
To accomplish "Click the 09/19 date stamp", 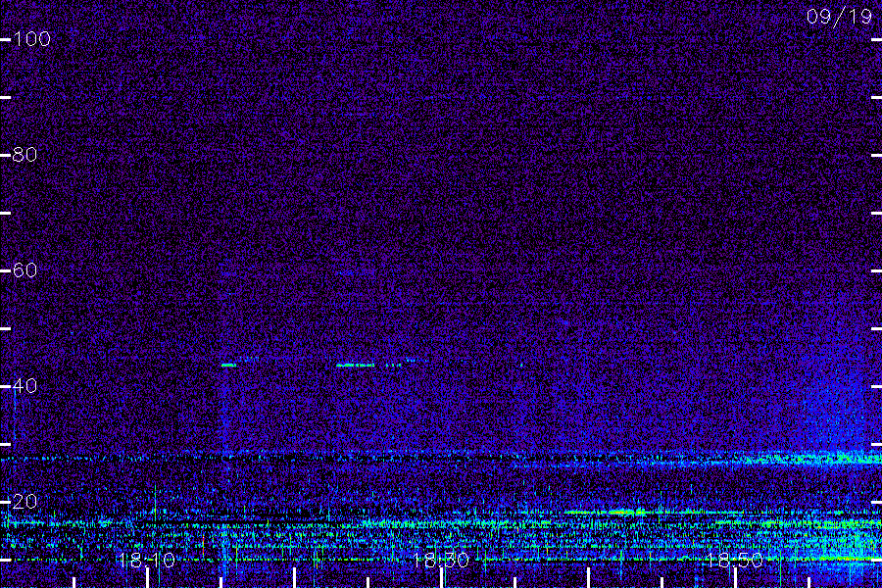I will pos(839,17).
